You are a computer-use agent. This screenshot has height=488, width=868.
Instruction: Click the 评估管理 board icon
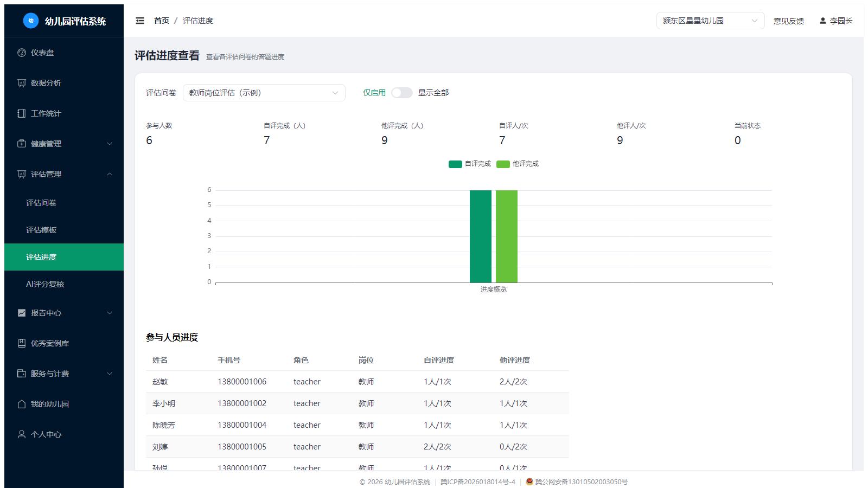pos(22,174)
